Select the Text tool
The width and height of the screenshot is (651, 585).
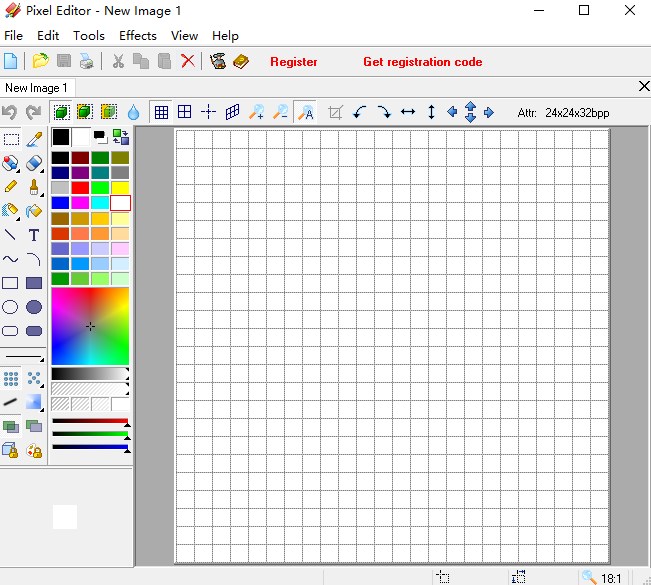(x=34, y=236)
